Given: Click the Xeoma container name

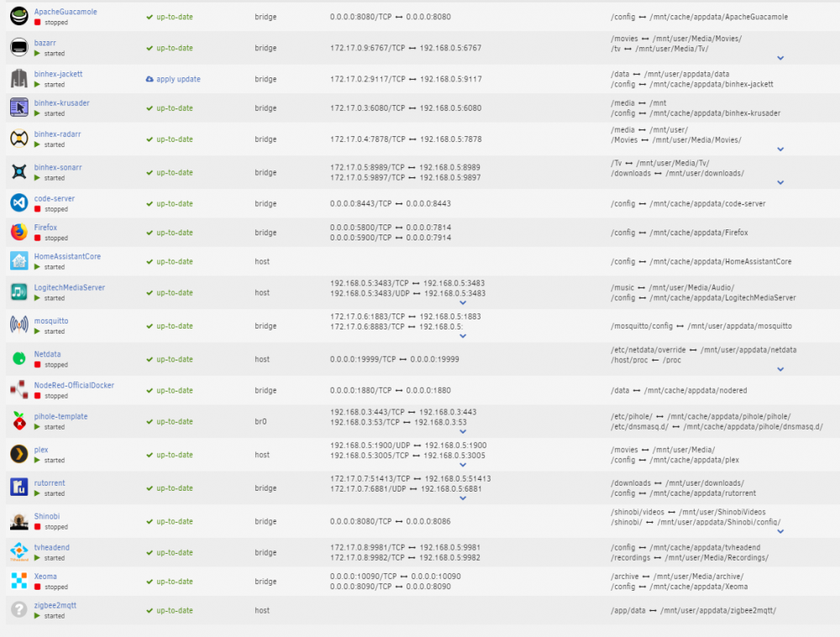Looking at the screenshot, I should 45,576.
